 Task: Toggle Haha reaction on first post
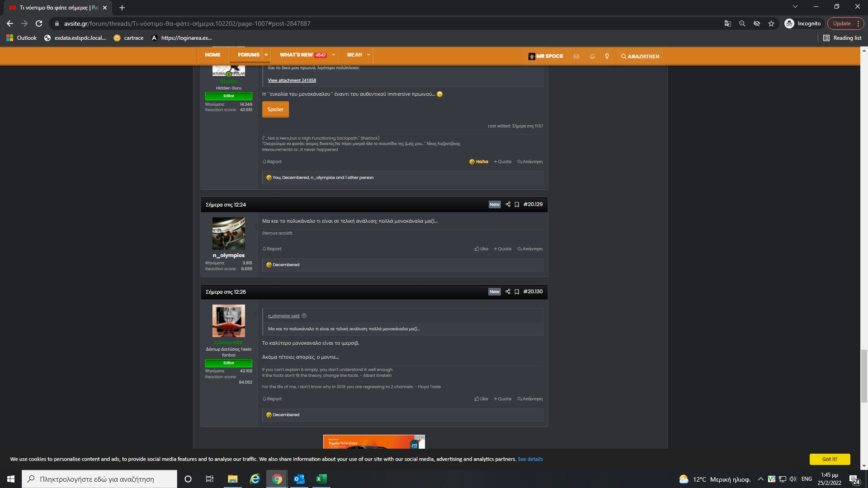point(479,162)
